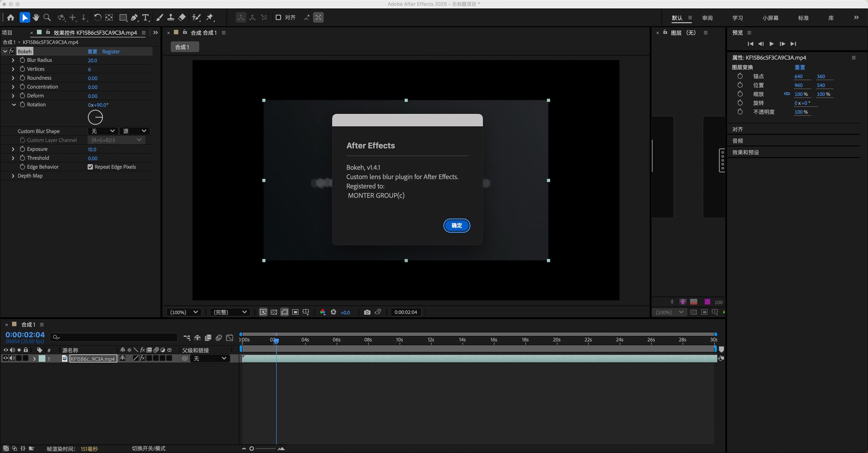Switch to the 小屏幕 workspace

770,18
